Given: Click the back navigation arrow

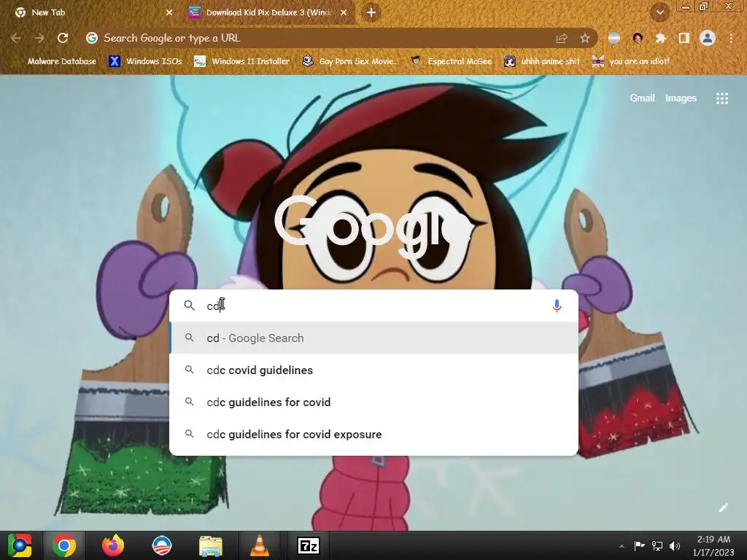Looking at the screenshot, I should 16,38.
